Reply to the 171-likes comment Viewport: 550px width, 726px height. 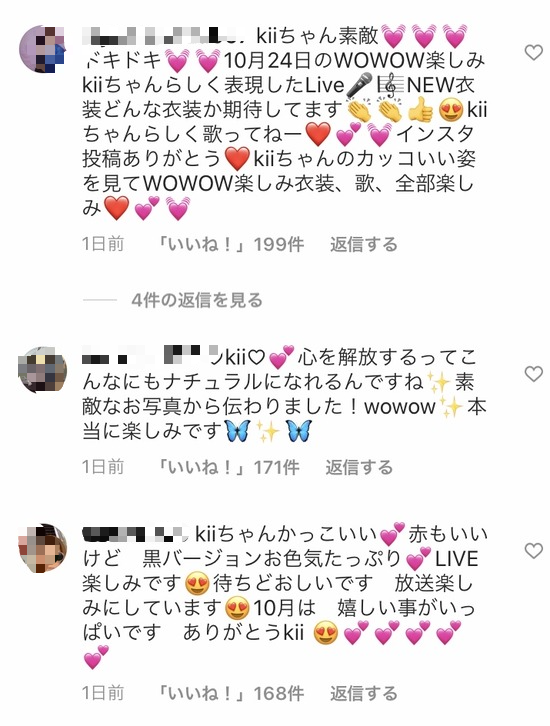(x=359, y=467)
